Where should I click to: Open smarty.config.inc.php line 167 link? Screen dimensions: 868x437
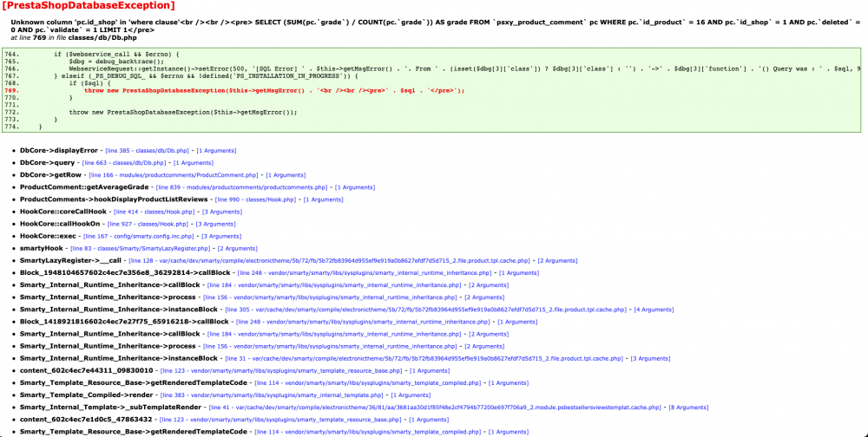pos(138,236)
